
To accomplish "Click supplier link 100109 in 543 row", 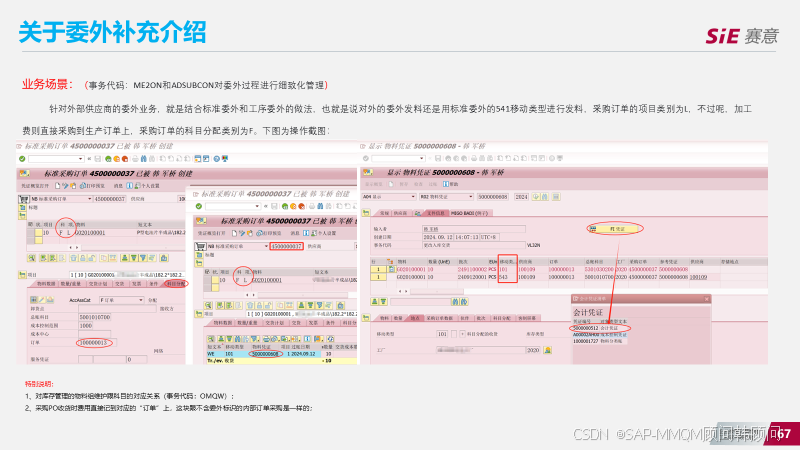I will [698, 277].
